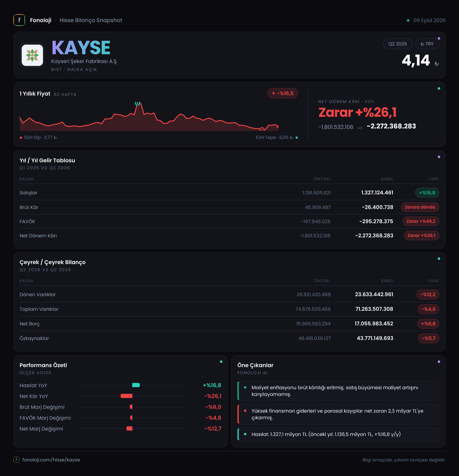Click the teal dot on Çeyrek / Çeyrek Bilanço card
Image resolution: width=459 pixels, height=476 pixels.
tap(439, 259)
